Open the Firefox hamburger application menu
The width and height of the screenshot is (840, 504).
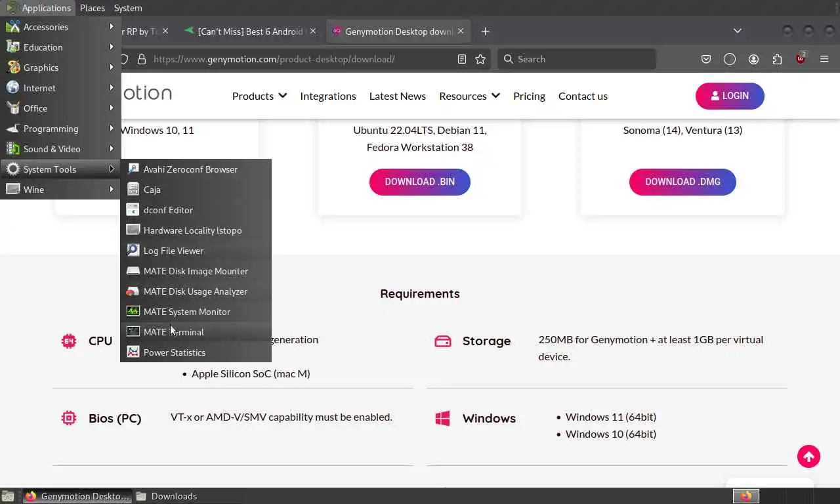point(824,59)
